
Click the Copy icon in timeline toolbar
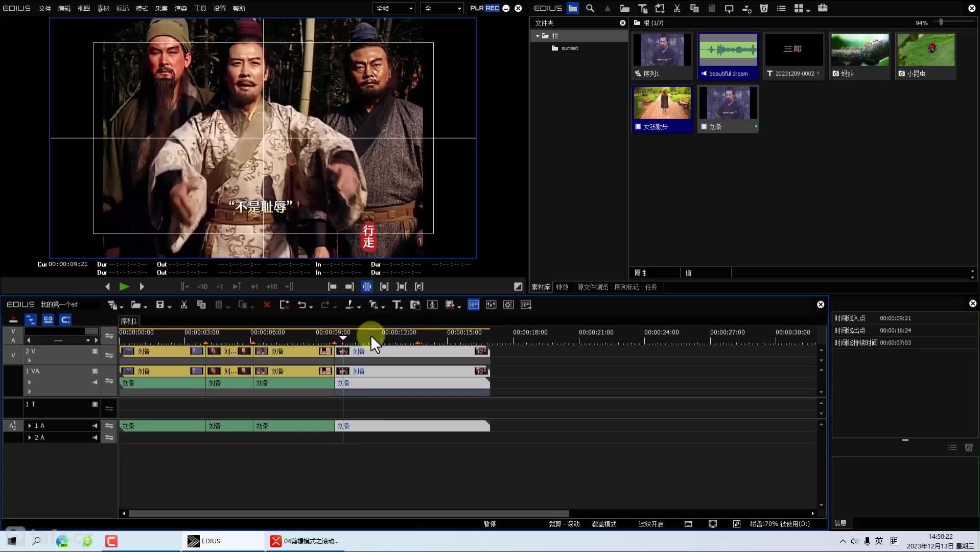point(201,305)
